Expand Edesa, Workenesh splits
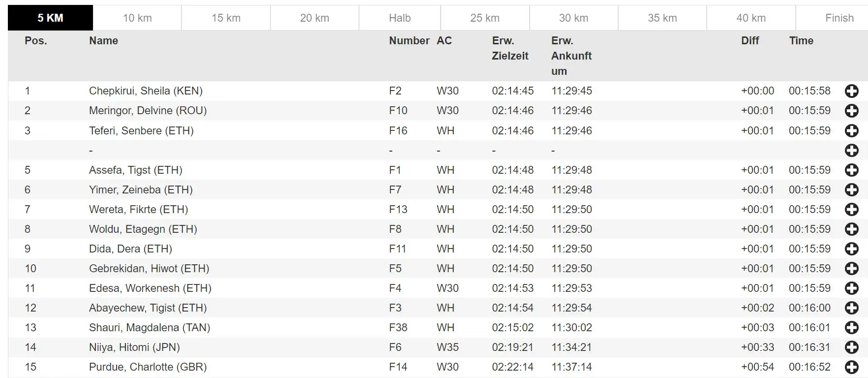The width and height of the screenshot is (868, 378). pyautogui.click(x=851, y=288)
